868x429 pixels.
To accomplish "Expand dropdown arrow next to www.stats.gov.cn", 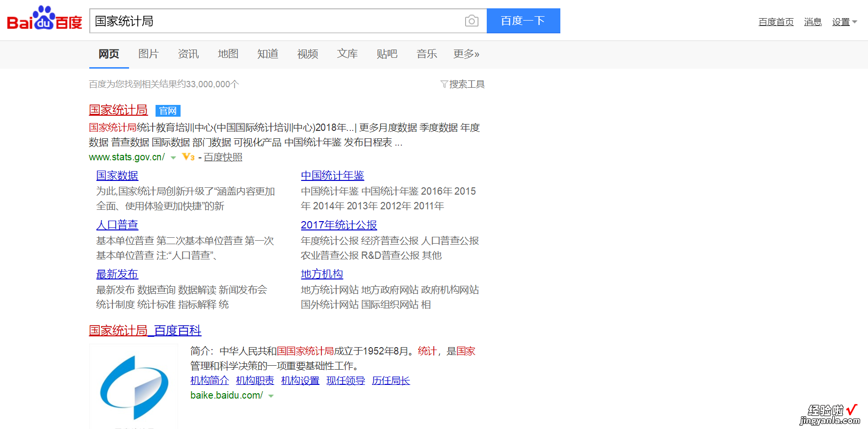I will tap(173, 158).
